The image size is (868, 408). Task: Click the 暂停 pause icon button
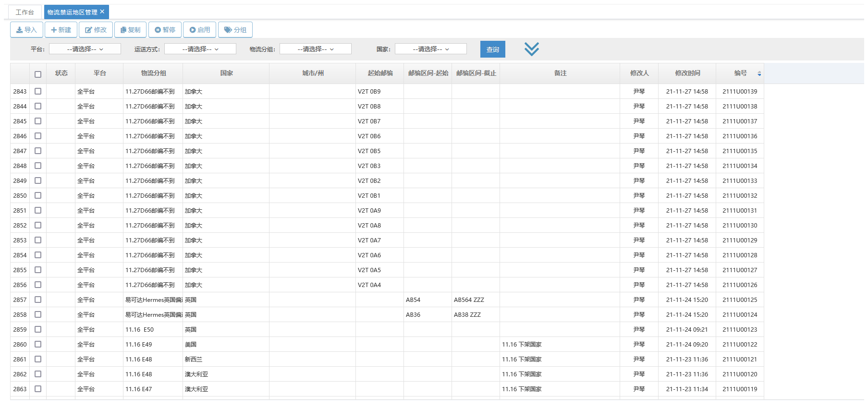(165, 30)
